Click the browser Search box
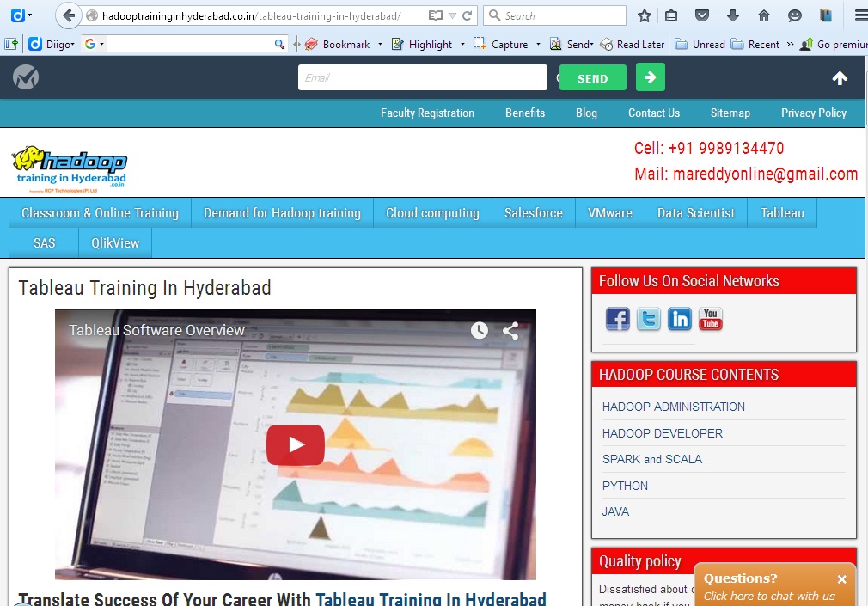 pos(554,15)
